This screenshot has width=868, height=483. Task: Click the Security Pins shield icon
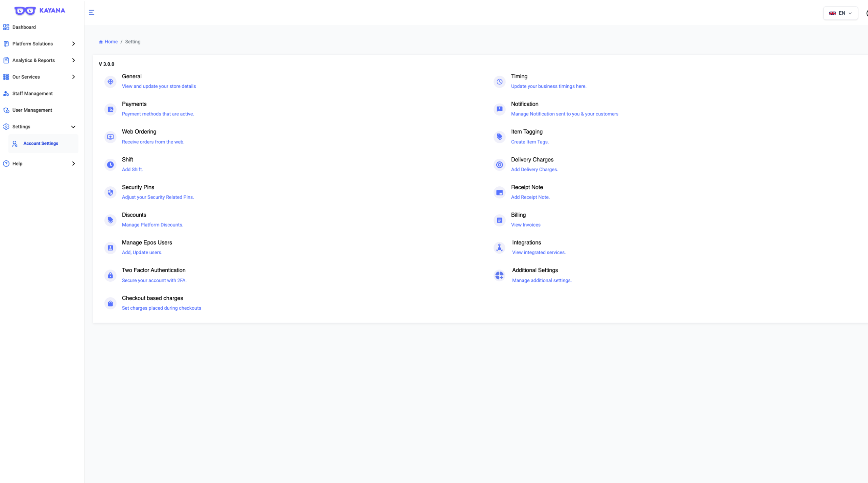pyautogui.click(x=110, y=192)
